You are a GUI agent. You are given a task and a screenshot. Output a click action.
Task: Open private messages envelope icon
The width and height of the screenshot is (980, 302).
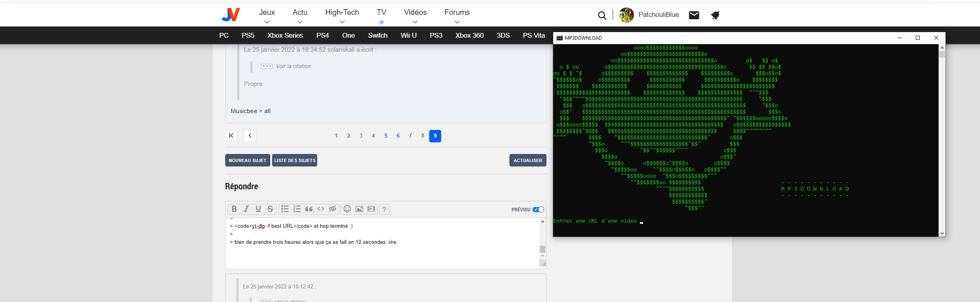pos(694,15)
